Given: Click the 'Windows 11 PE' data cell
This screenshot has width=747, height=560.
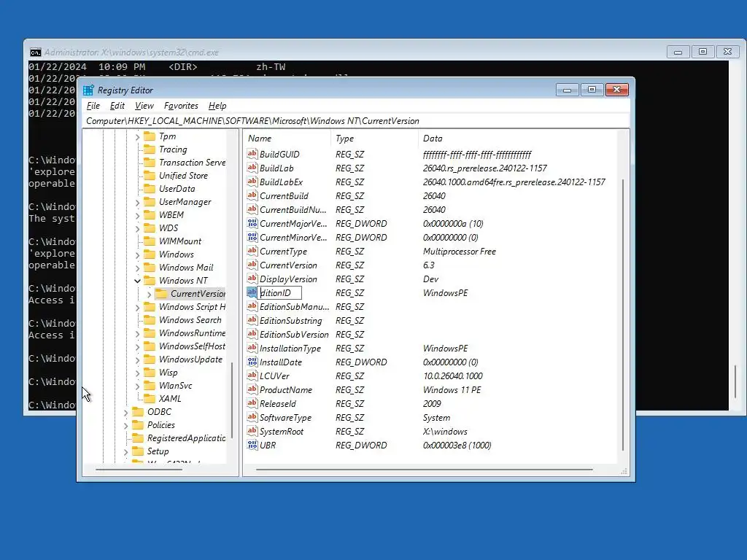Looking at the screenshot, I should click(x=452, y=389).
